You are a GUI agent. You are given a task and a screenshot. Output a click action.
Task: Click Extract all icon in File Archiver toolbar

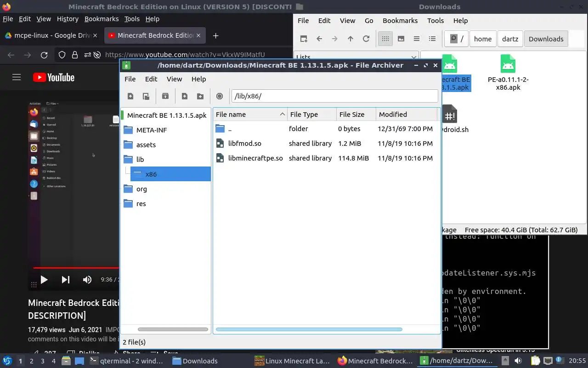click(165, 96)
